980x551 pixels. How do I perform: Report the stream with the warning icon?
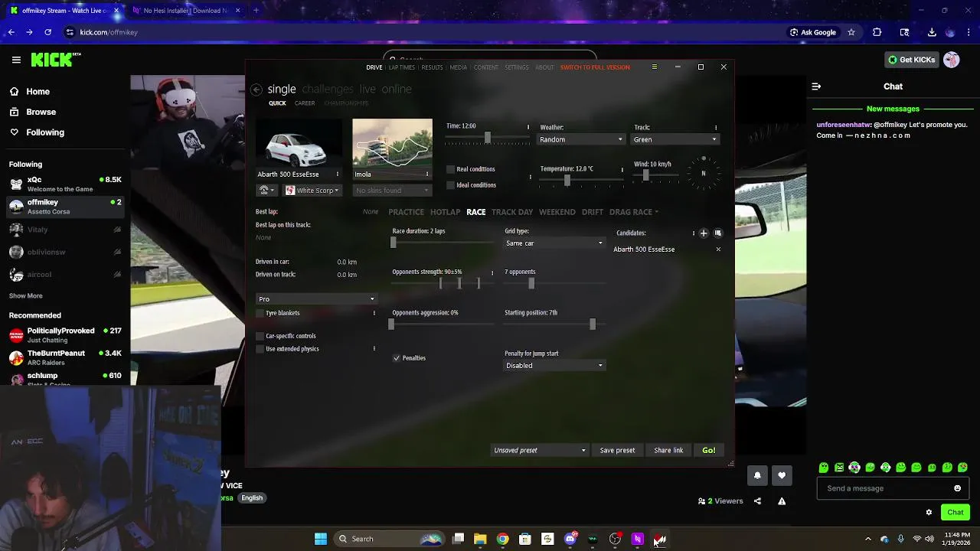(x=782, y=501)
